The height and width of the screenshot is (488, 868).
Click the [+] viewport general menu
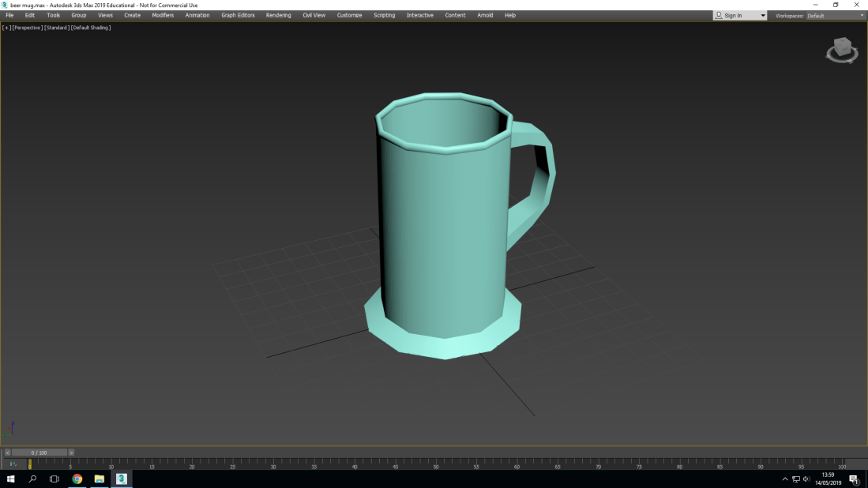click(x=6, y=27)
